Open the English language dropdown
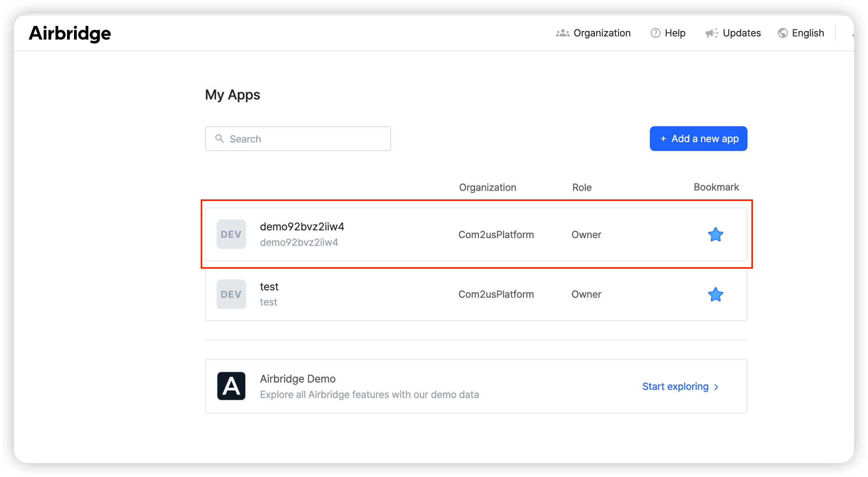This screenshot has width=868, height=477. point(808,33)
